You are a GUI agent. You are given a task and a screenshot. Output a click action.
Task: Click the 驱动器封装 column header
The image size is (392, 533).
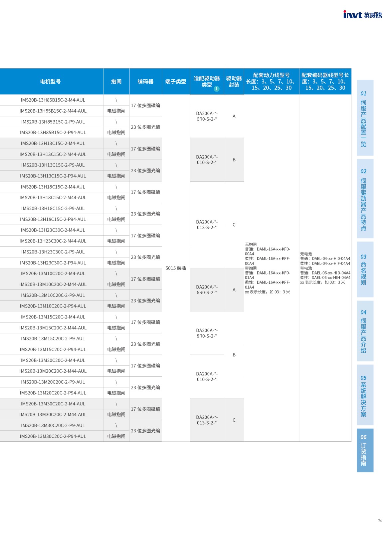[x=234, y=82]
